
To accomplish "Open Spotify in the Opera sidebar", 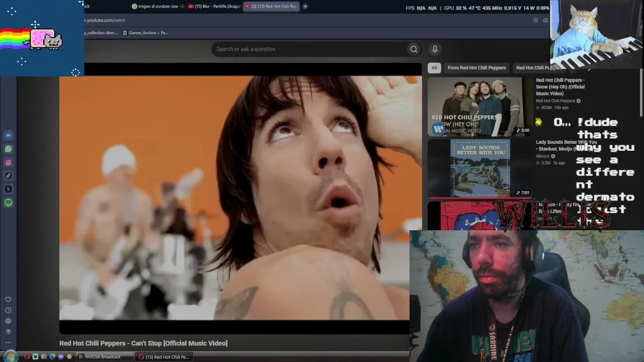I will [x=8, y=203].
